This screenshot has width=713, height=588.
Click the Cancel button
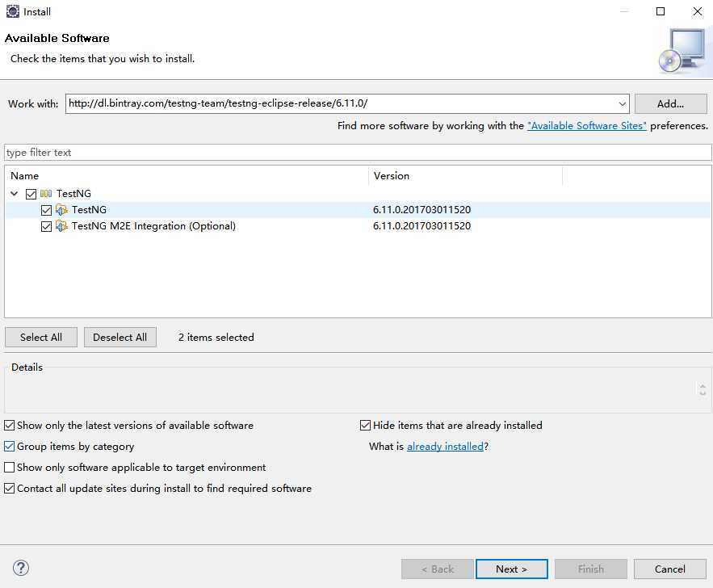click(x=670, y=569)
